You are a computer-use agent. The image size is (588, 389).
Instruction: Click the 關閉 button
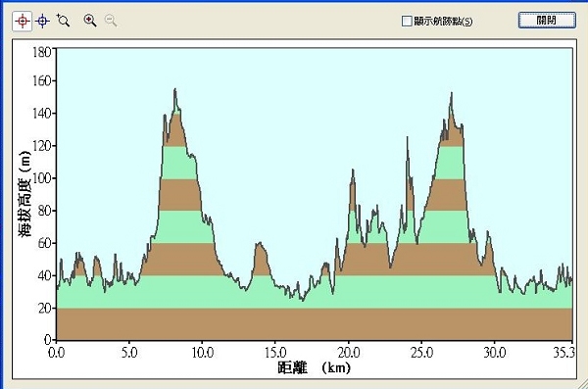point(547,20)
